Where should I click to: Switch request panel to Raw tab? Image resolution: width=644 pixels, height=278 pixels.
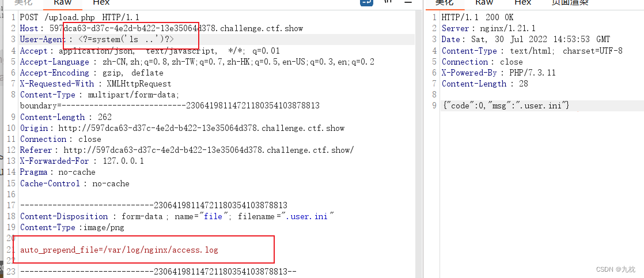pos(62,2)
